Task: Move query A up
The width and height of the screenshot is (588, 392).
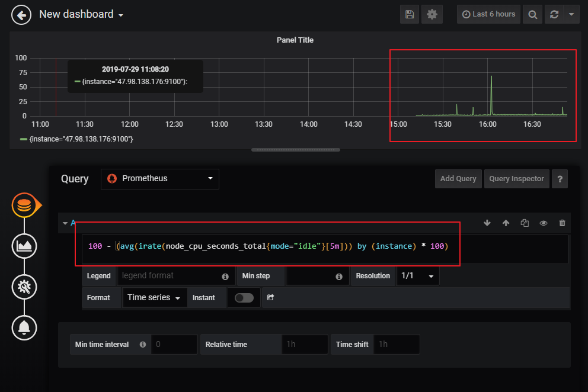Action: [x=506, y=223]
